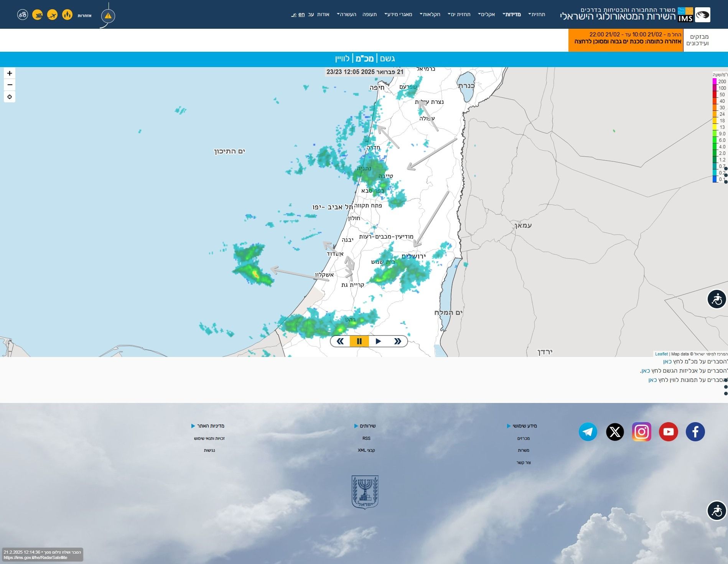Screen dimensions: 728x564
Task: Expand the מדידות dropdown menu
Action: 512,14
